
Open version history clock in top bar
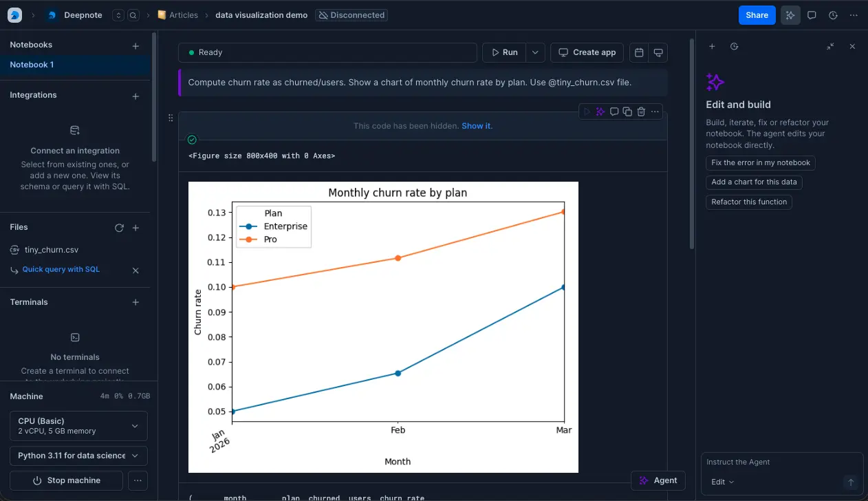click(x=833, y=15)
